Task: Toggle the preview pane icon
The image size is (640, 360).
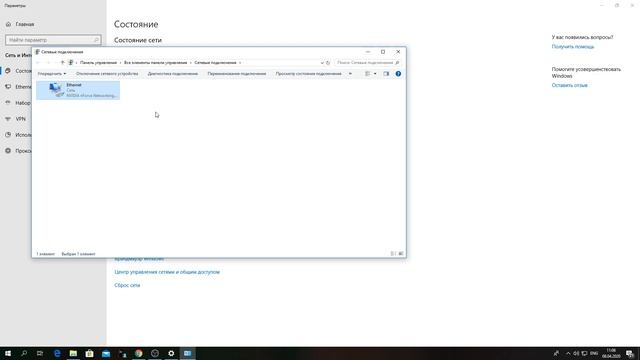Action: tap(386, 74)
